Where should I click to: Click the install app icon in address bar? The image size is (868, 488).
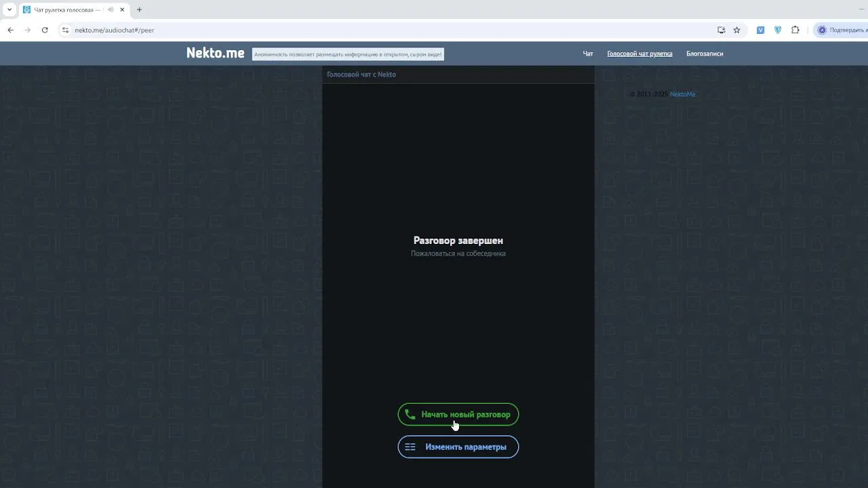point(722,30)
